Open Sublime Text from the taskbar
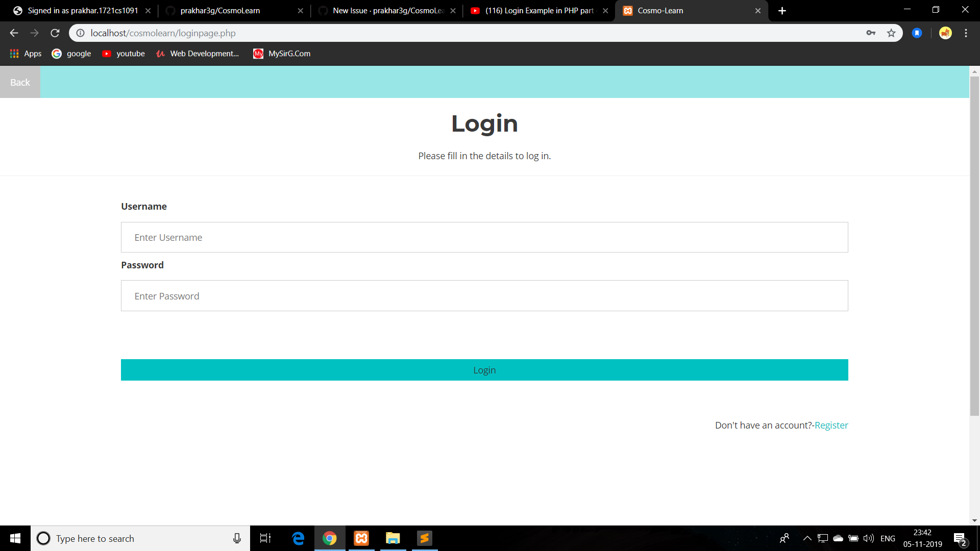Screen dimensions: 980x551 click(x=424, y=538)
